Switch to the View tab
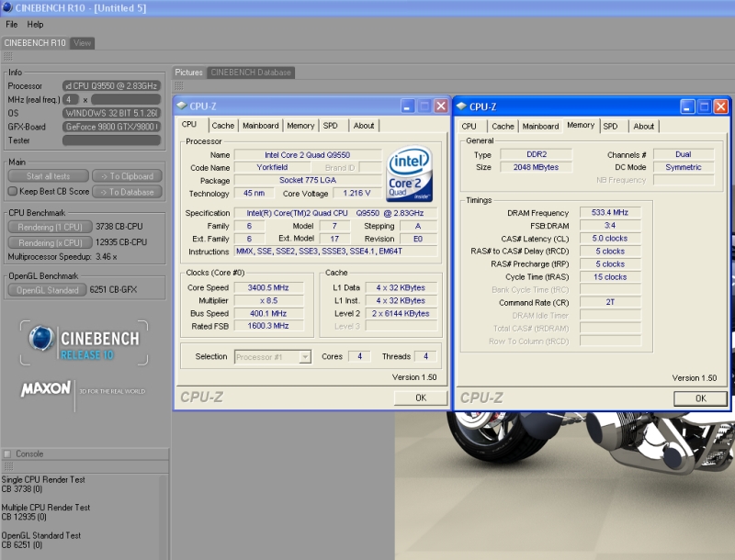 (x=82, y=43)
